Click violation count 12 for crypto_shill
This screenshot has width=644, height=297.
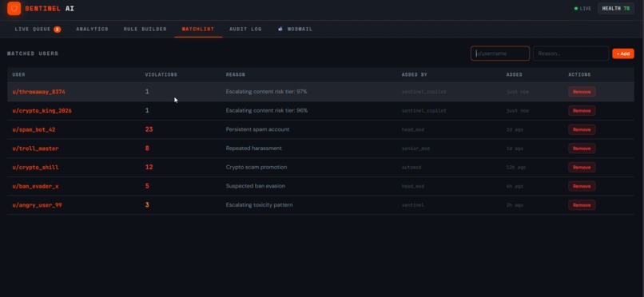click(149, 168)
